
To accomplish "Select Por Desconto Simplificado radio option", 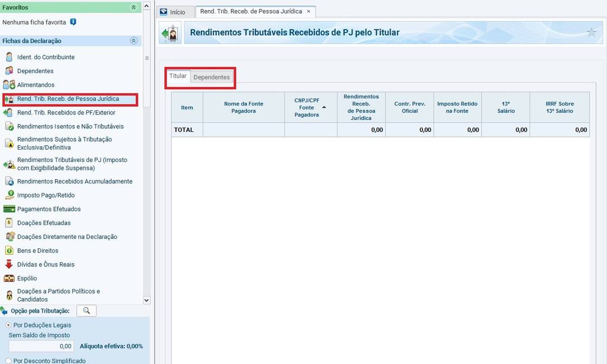I will (x=8, y=361).
